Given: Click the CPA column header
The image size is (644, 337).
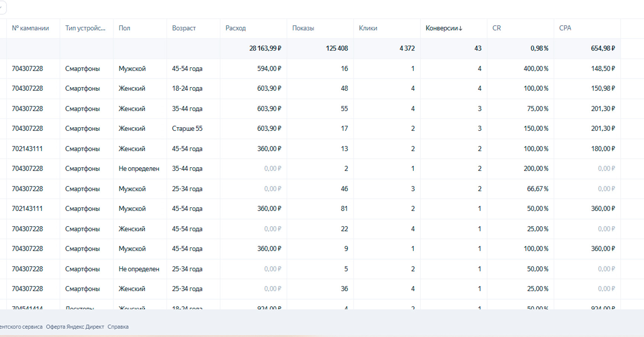Looking at the screenshot, I should point(565,28).
